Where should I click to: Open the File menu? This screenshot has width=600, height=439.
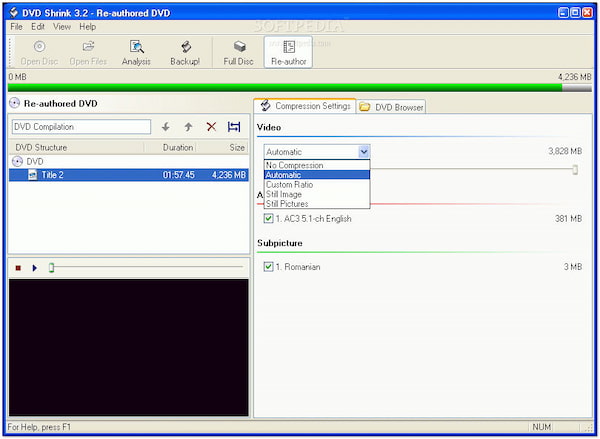(x=16, y=27)
